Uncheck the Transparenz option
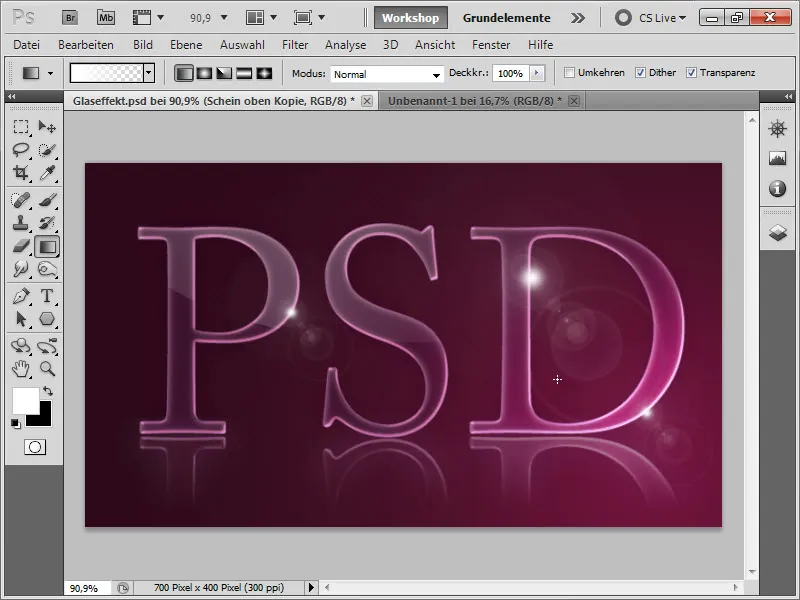 (x=691, y=73)
